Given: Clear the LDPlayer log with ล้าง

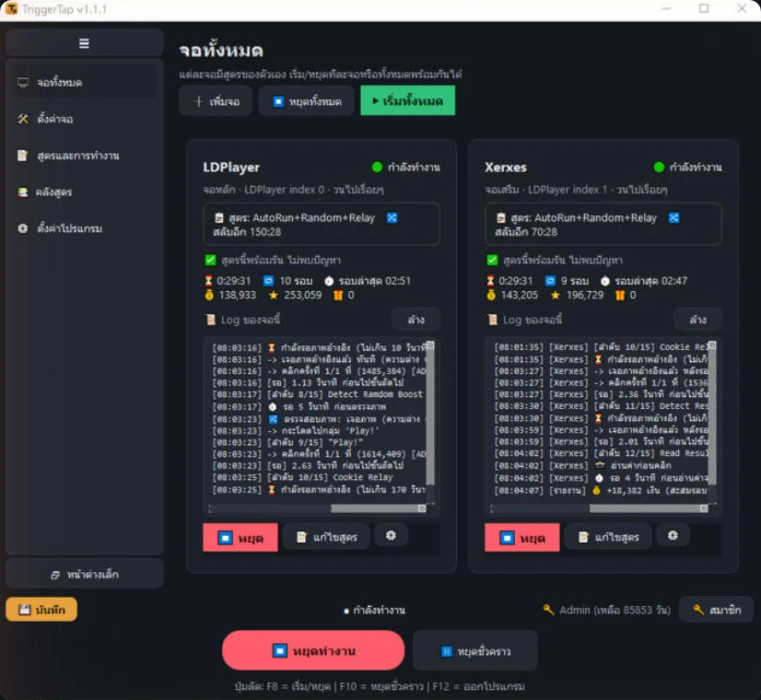Looking at the screenshot, I should click(416, 320).
